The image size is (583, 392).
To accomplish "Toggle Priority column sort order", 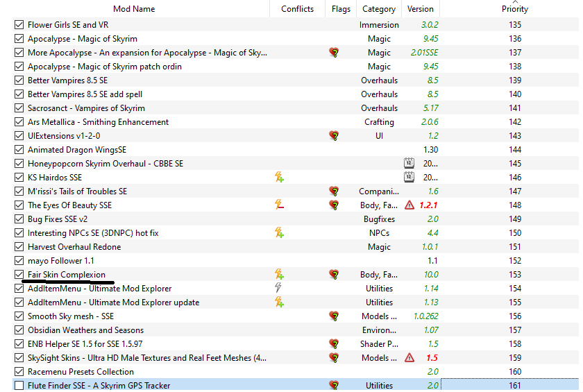I will (x=514, y=9).
